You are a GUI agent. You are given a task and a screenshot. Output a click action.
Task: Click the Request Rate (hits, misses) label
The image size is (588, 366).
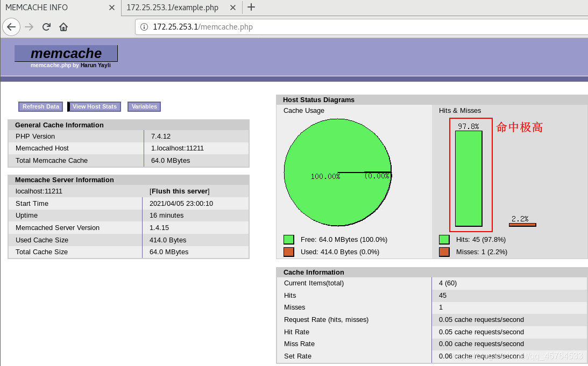point(326,320)
